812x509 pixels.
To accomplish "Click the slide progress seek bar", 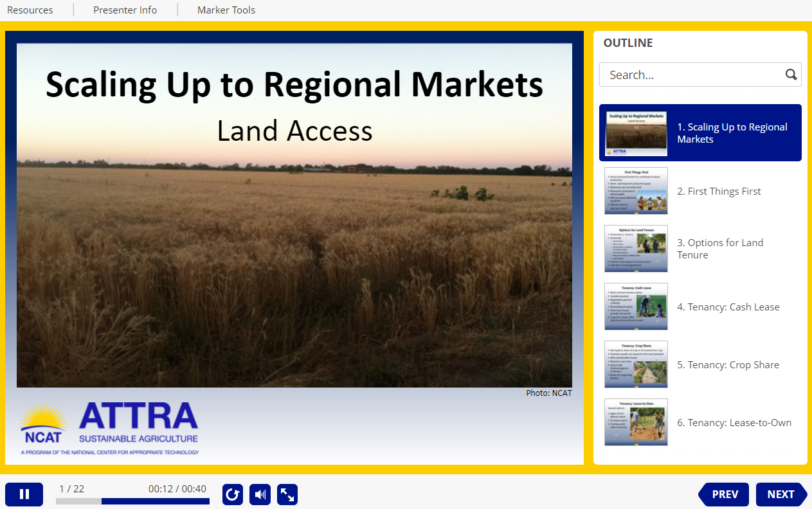I will coord(132,501).
